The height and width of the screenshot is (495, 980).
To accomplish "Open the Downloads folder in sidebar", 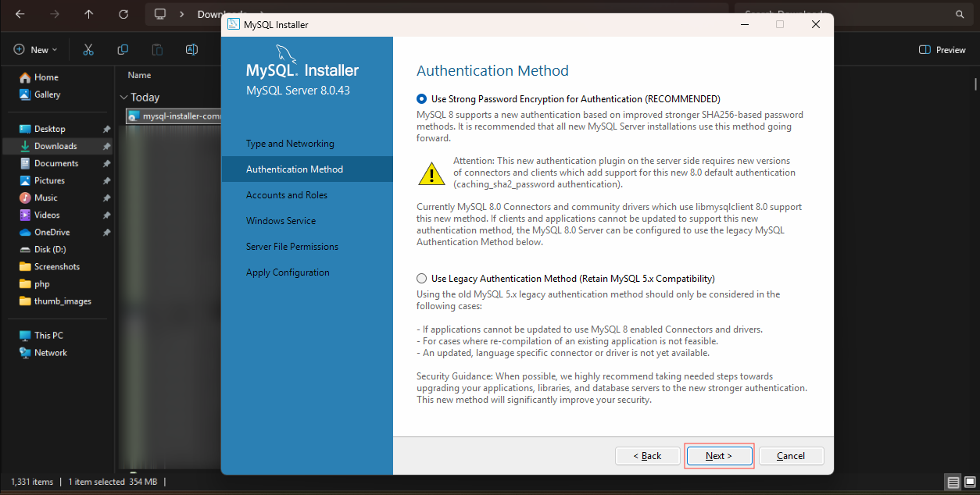I will coord(57,146).
